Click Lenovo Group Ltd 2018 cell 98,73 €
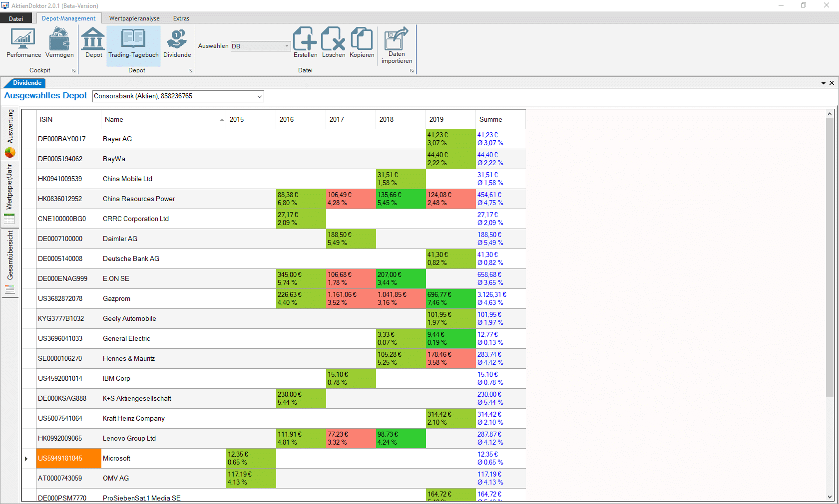This screenshot has width=839, height=504. tap(401, 439)
